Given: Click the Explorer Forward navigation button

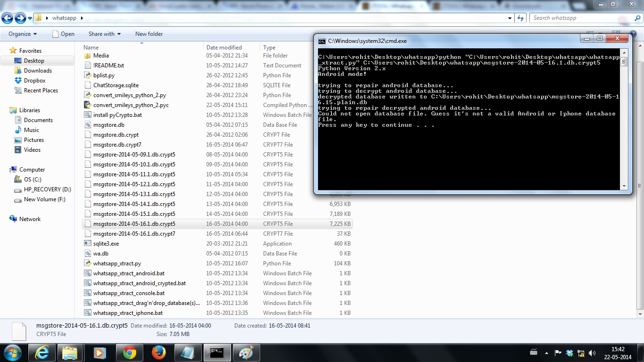Looking at the screenshot, I should pyautogui.click(x=20, y=18).
